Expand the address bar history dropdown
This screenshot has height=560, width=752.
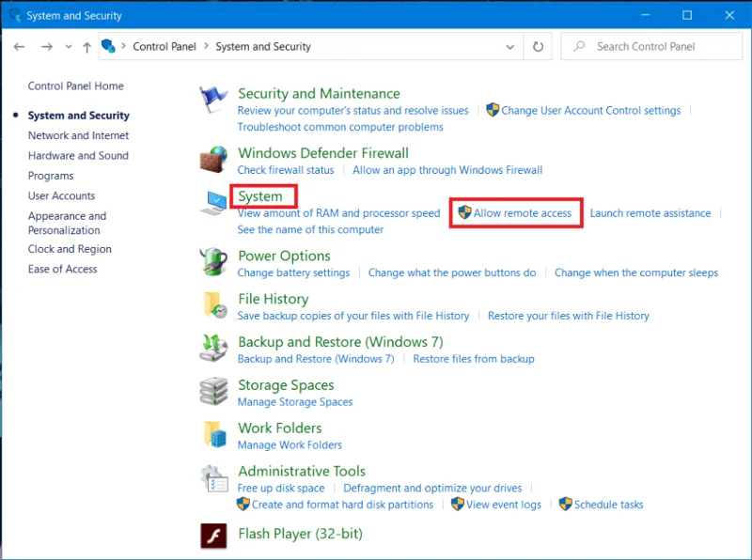pos(509,46)
